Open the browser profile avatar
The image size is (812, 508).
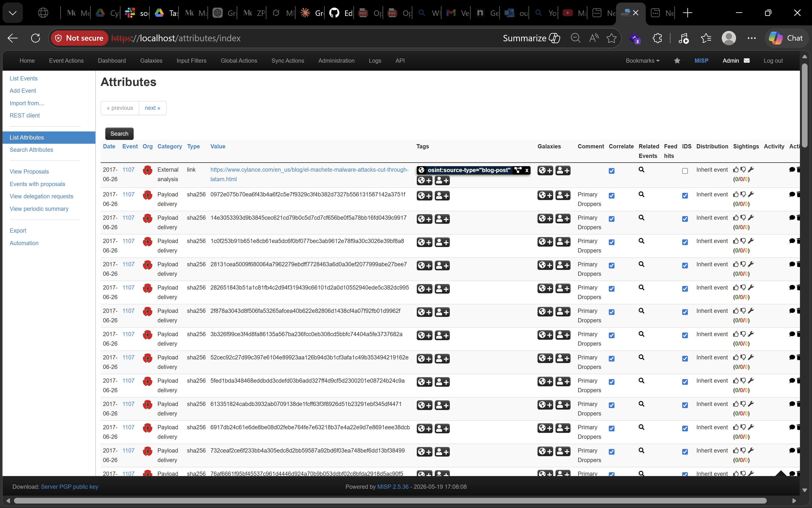point(729,38)
